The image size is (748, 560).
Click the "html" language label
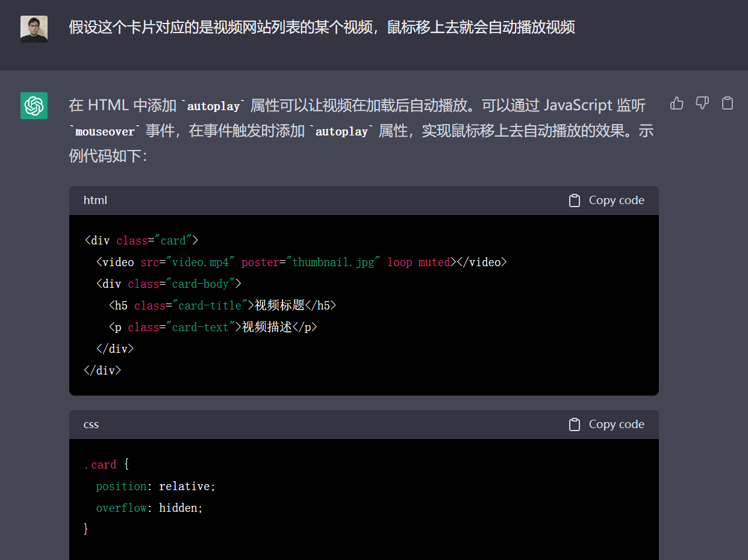tap(95, 201)
